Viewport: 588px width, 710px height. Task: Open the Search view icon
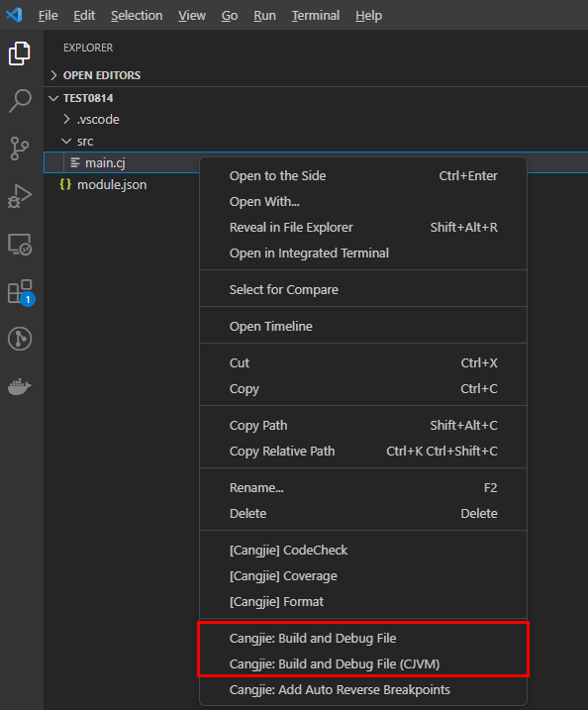click(x=20, y=101)
